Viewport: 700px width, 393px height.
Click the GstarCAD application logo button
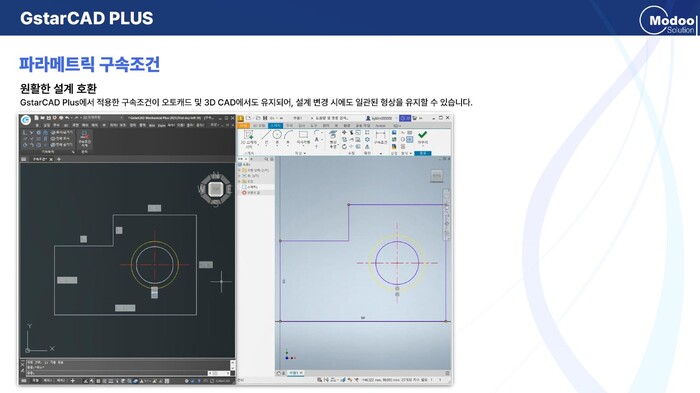coord(26,120)
